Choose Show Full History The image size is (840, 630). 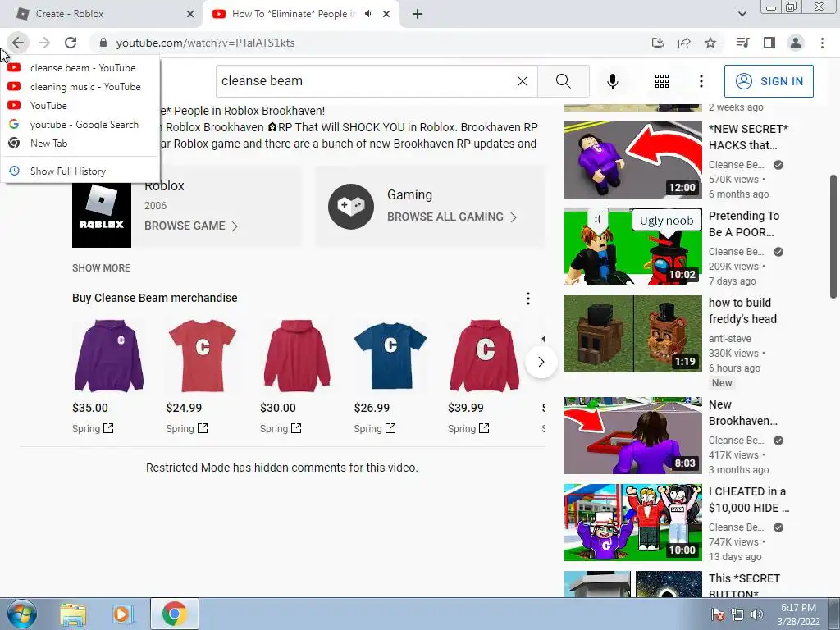tap(80, 171)
